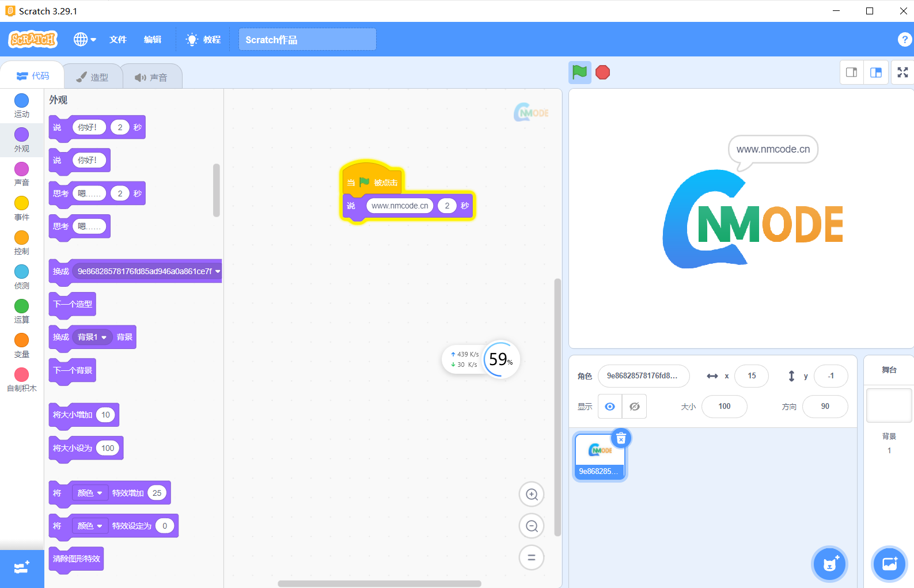Click the 59% network speed widget
Screen dimensions: 914x588
point(481,359)
